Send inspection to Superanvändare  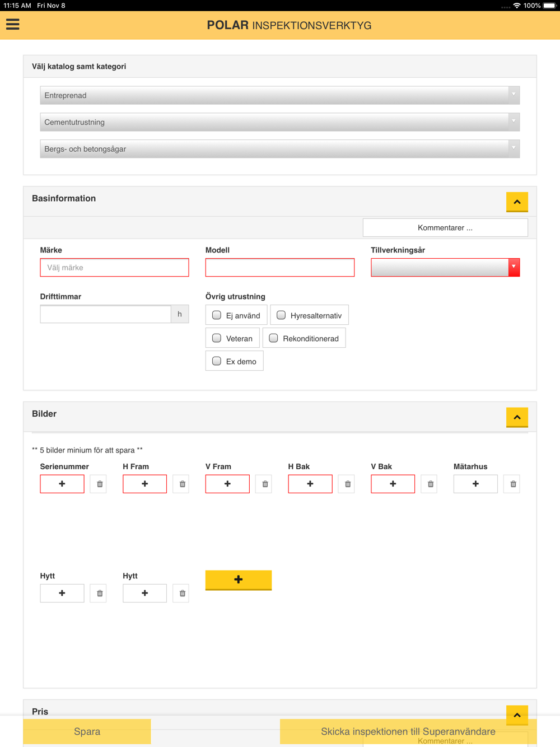coord(408,731)
